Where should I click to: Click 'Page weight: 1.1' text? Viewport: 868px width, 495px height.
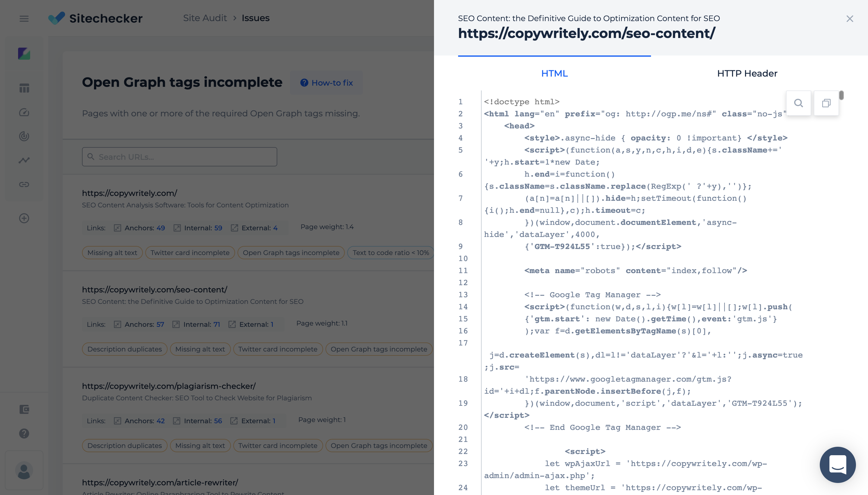pos(322,323)
